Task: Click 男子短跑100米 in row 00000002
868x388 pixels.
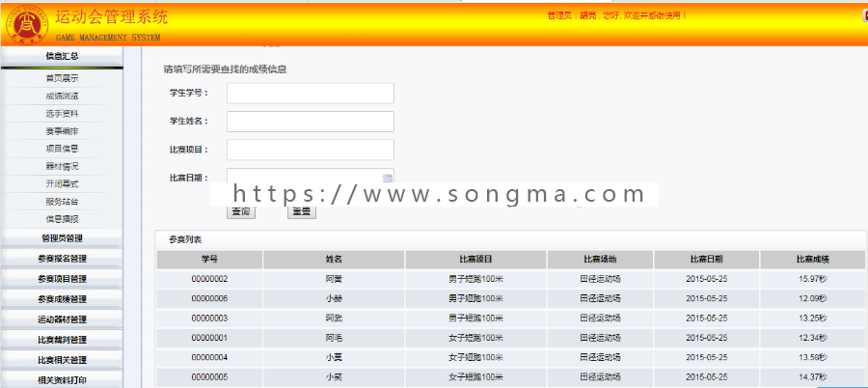Action: 476,279
